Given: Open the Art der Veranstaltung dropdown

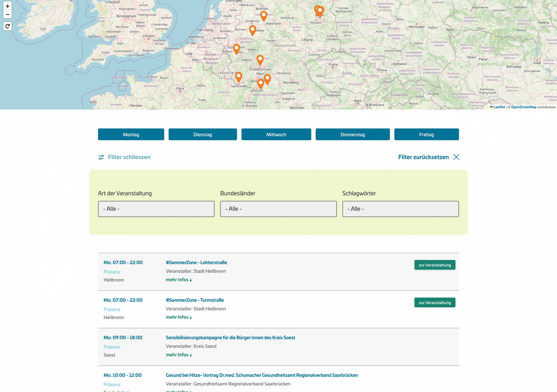Looking at the screenshot, I should tap(156, 209).
